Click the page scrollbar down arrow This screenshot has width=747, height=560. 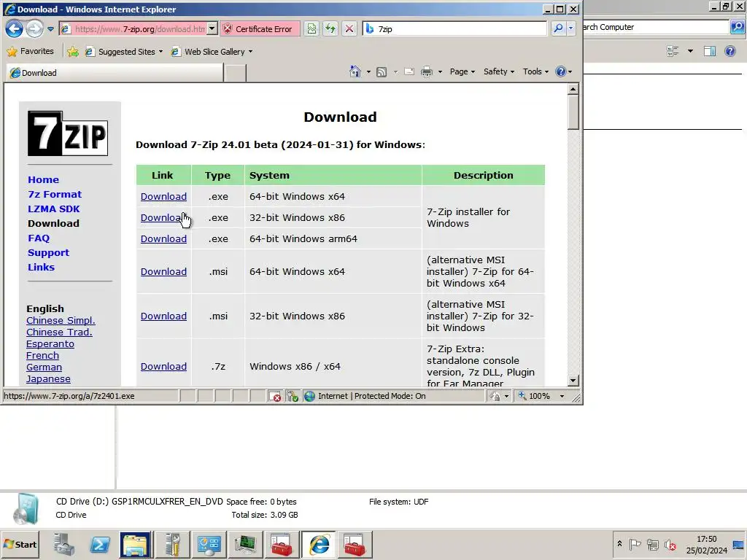pos(573,381)
